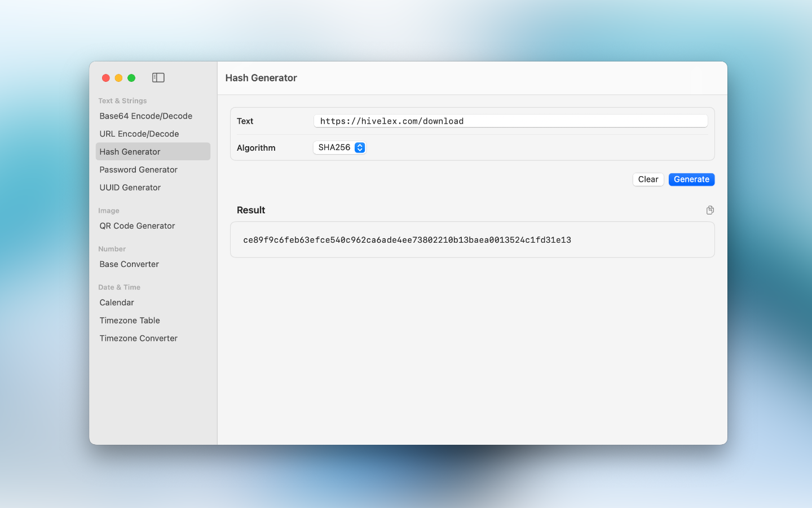Open Base Converter tool
Image resolution: width=812 pixels, height=508 pixels.
[x=153, y=264]
